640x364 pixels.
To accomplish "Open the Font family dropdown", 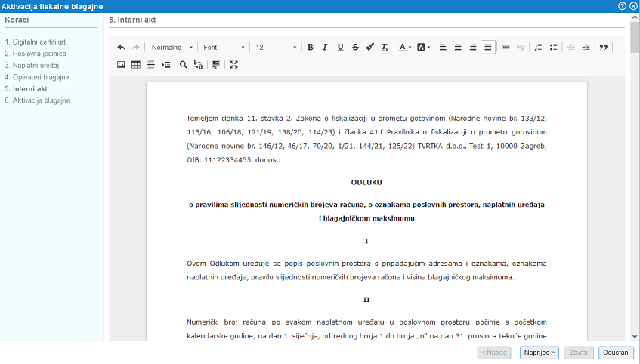I will [224, 48].
